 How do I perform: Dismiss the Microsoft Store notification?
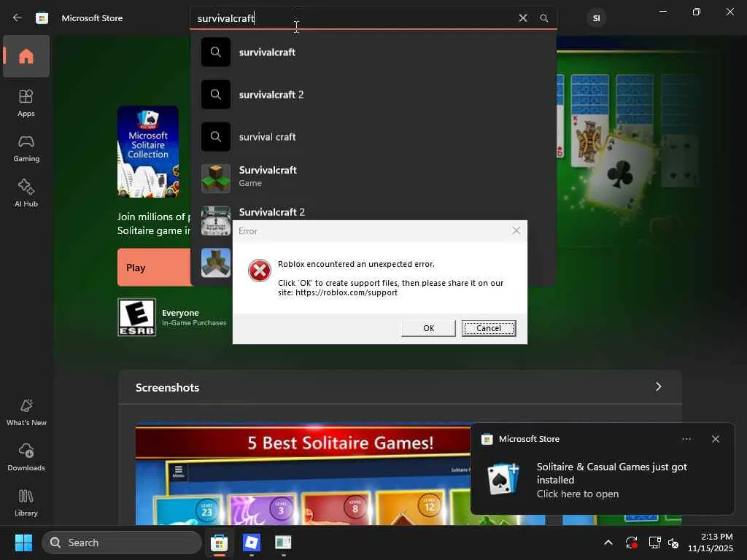click(x=716, y=439)
